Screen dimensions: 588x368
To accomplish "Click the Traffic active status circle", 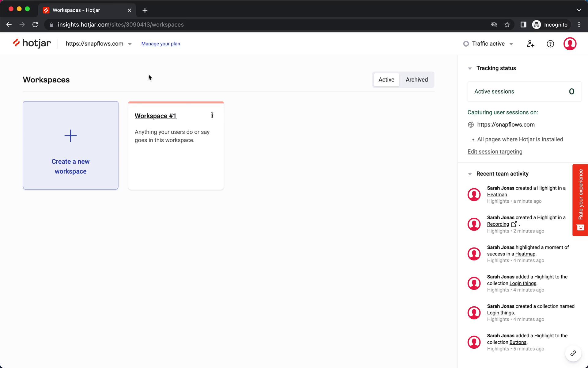I will 466,44.
